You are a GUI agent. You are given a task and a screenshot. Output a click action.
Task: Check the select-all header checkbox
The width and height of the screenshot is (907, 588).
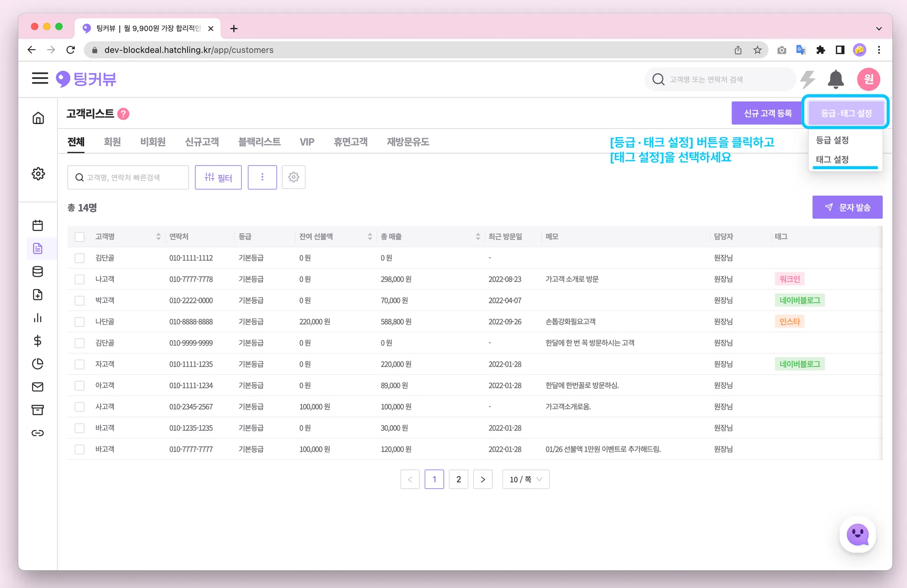(80, 237)
